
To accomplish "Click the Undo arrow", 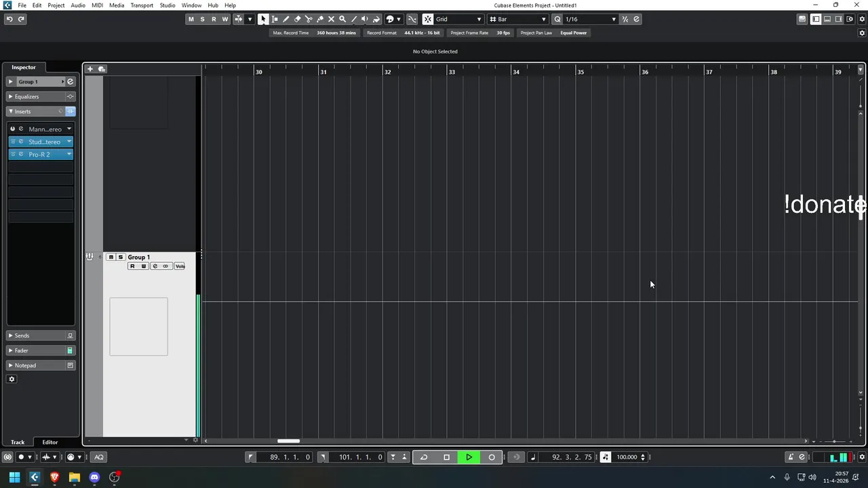I will pyautogui.click(x=9, y=19).
